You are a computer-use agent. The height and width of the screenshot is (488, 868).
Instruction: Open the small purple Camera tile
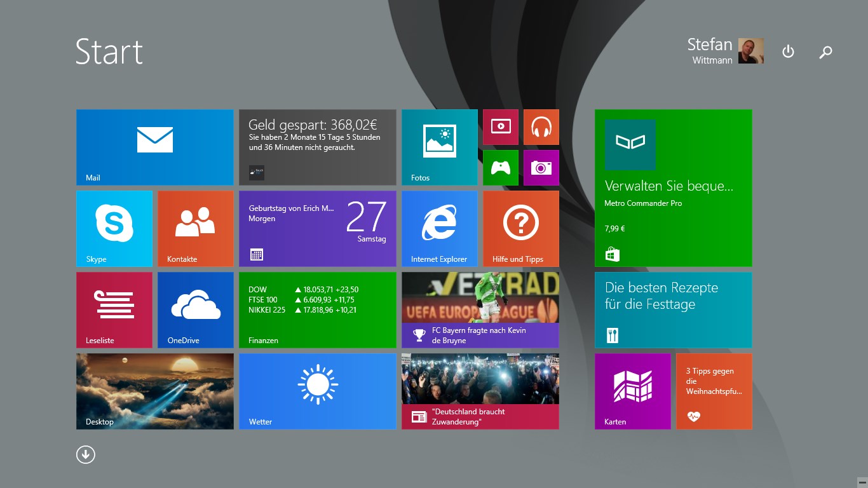point(541,167)
